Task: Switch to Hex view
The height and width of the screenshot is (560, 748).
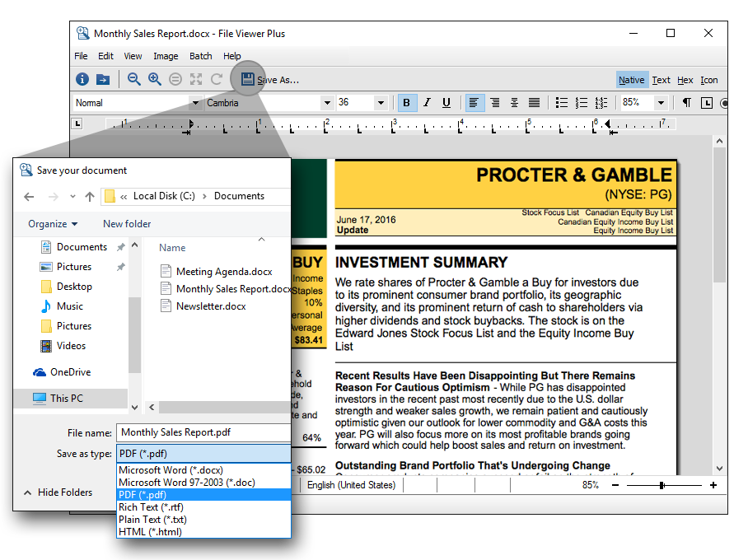Action: tap(685, 80)
